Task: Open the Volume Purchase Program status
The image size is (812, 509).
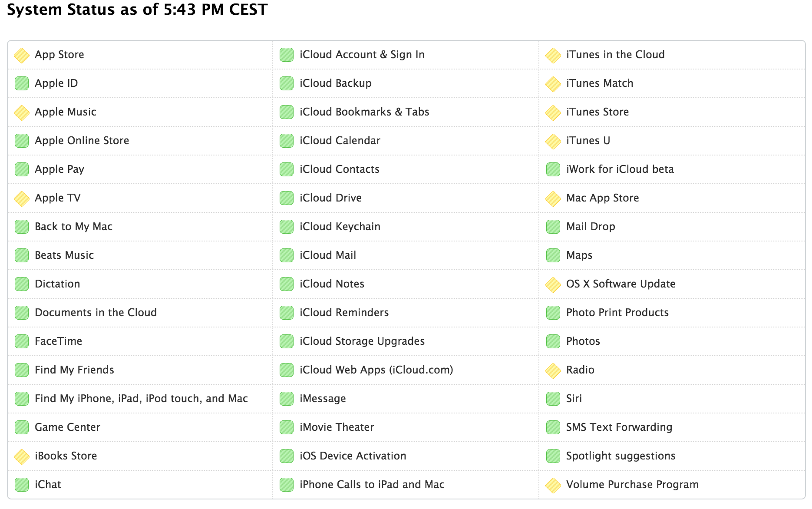Action: click(632, 485)
